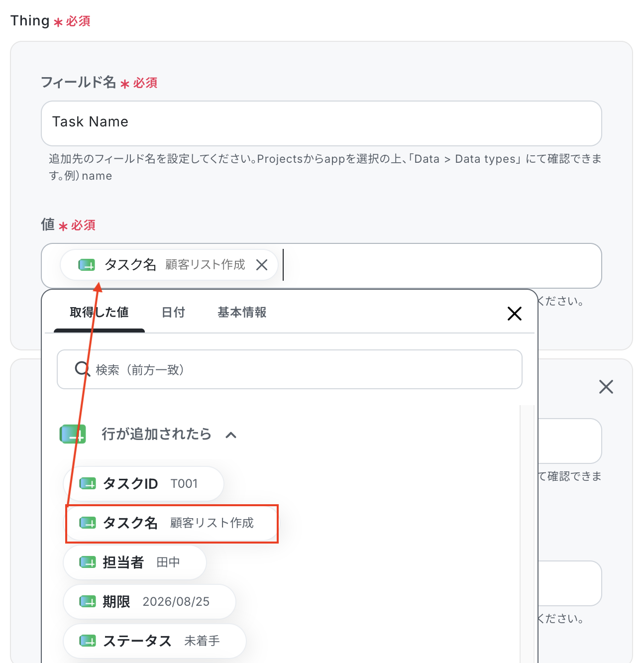Click inside the 値 input after the chip

tap(438, 265)
